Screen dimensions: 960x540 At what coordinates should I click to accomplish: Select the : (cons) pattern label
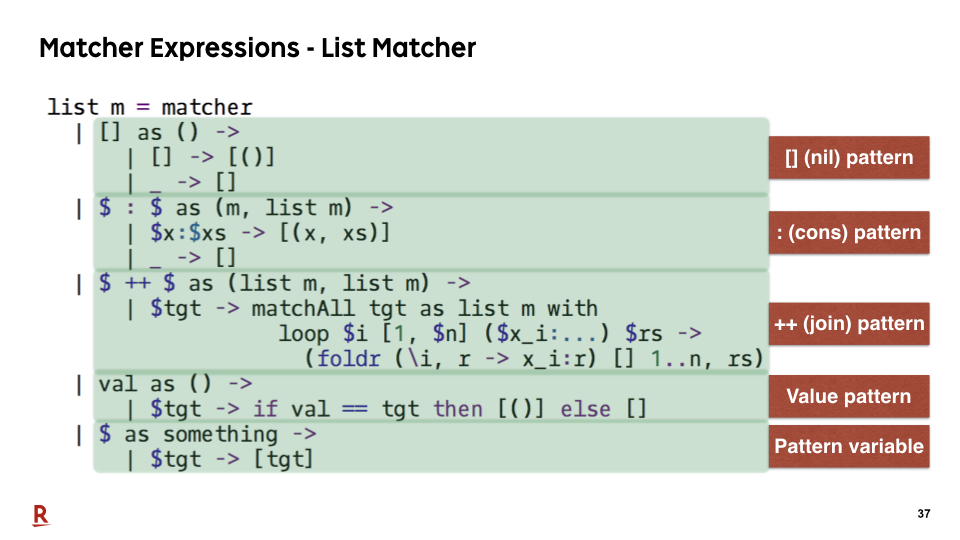point(849,233)
